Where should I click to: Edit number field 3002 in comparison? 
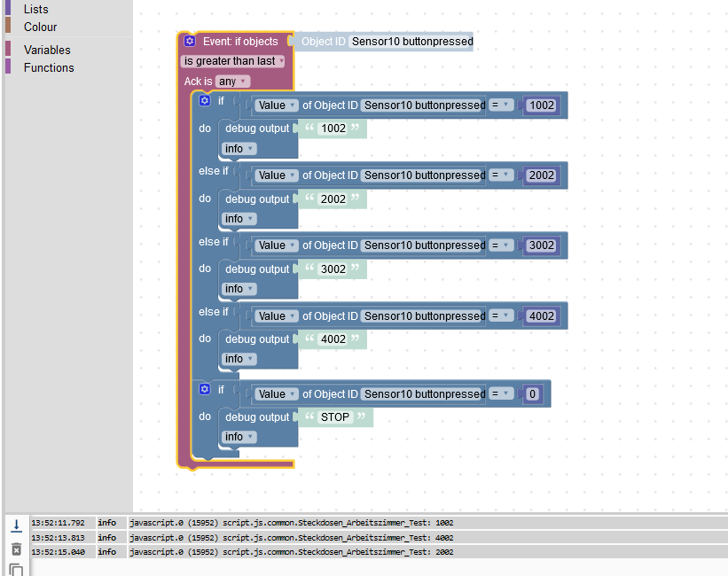[x=542, y=245]
